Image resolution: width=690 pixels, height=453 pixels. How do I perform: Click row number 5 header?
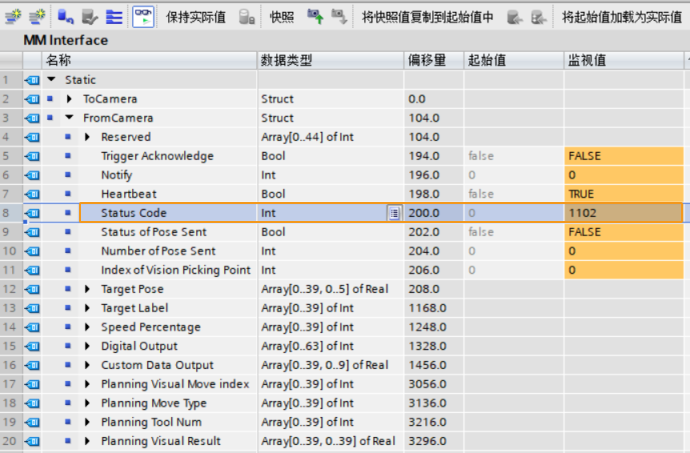(11, 156)
